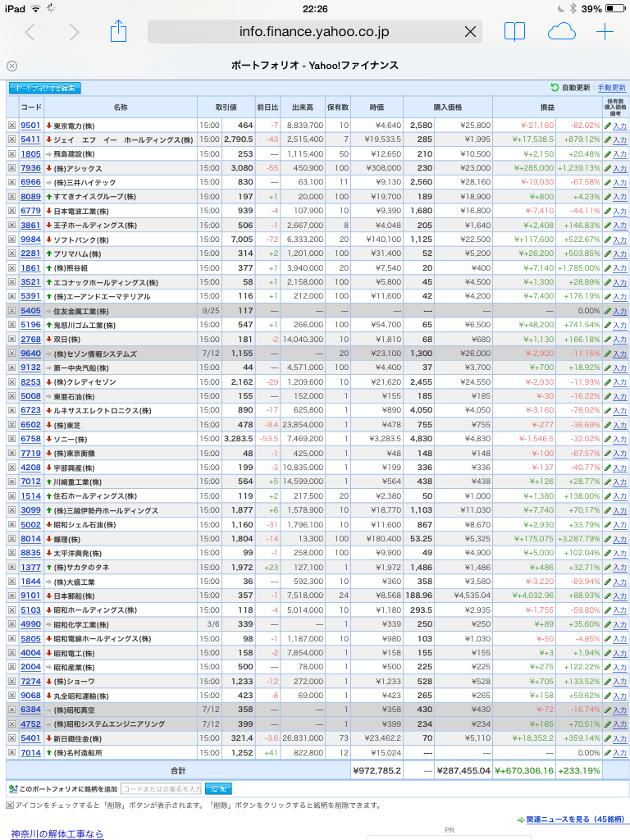Check the delete box for 飛島建設
Screen dimensions: 630x840
click(x=11, y=153)
